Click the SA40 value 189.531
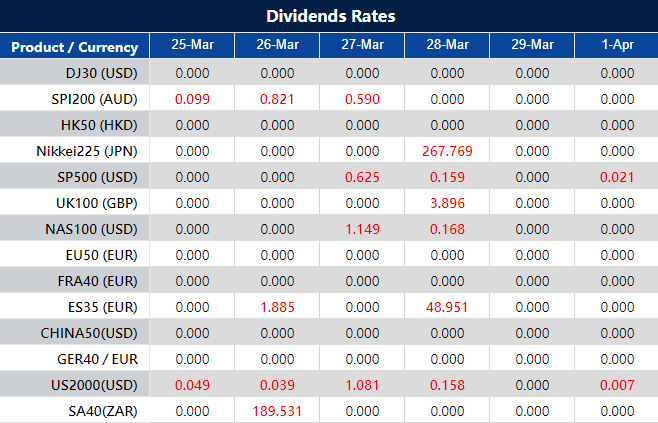Image resolution: width=658 pixels, height=423 pixels. click(x=277, y=411)
